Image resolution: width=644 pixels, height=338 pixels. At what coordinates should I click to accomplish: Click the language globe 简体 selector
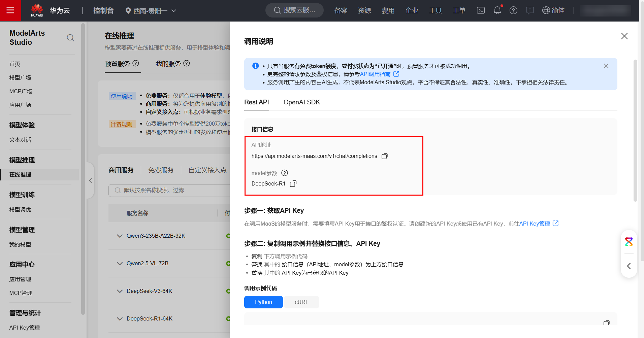pyautogui.click(x=553, y=10)
